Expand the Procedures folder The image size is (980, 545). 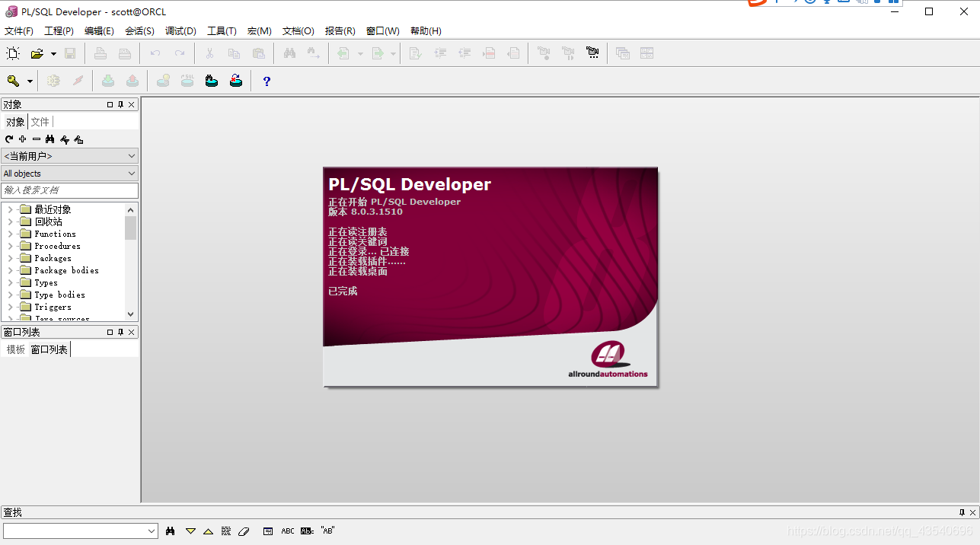tap(11, 246)
